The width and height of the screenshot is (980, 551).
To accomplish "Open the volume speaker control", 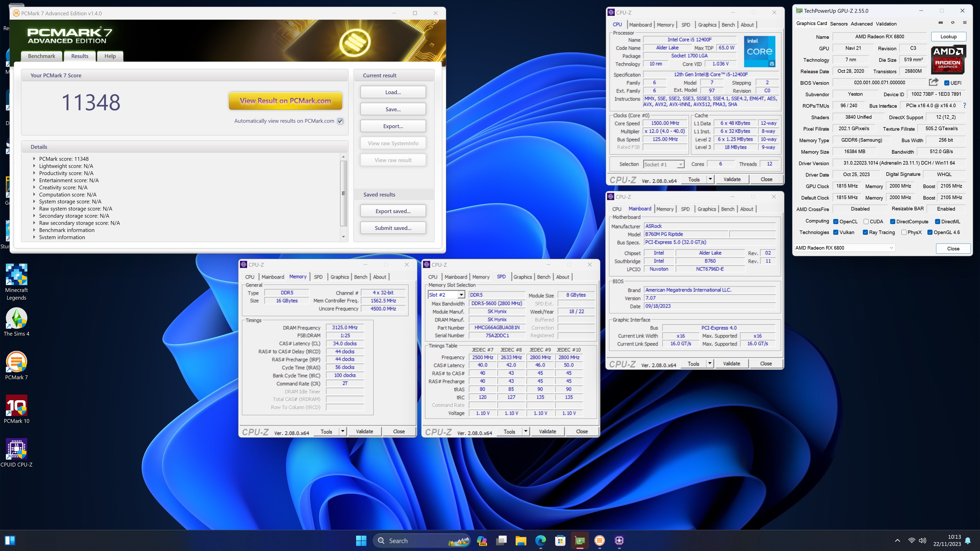I will 923,540.
